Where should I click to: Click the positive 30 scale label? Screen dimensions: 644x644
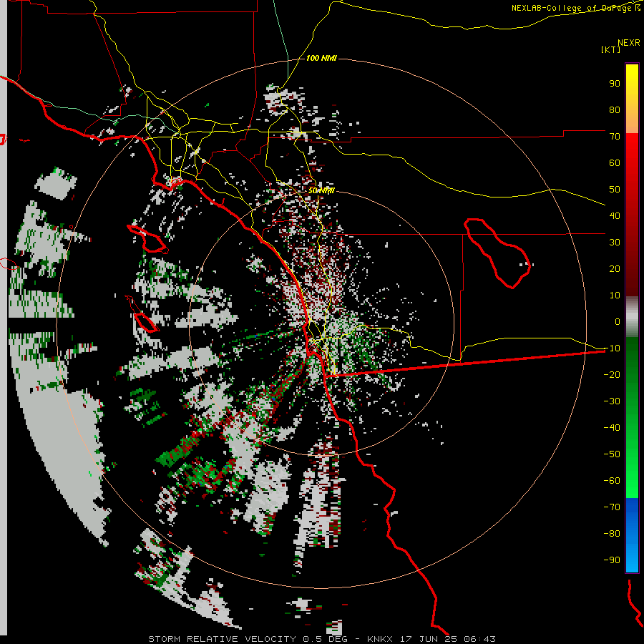pos(615,243)
